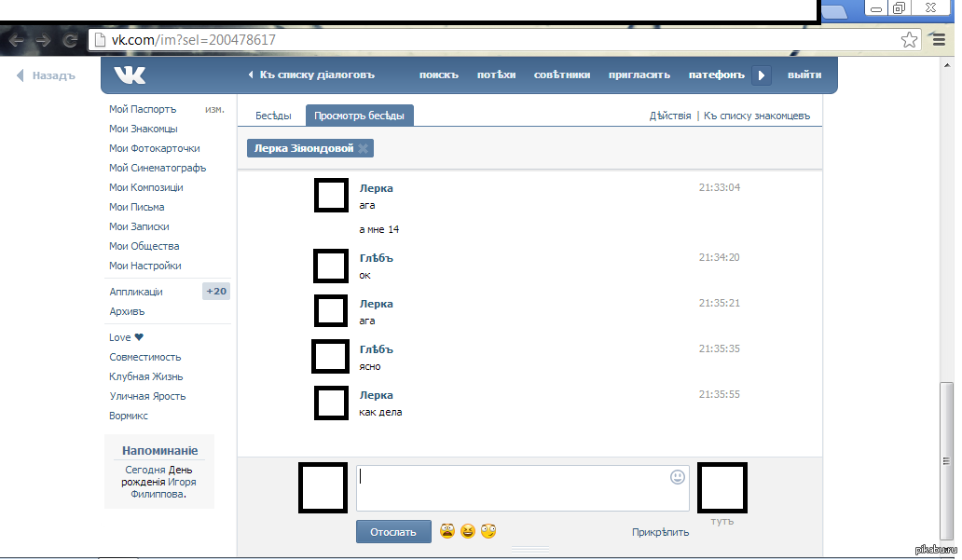Open the Дѣйствія actions dropdown

(x=669, y=116)
